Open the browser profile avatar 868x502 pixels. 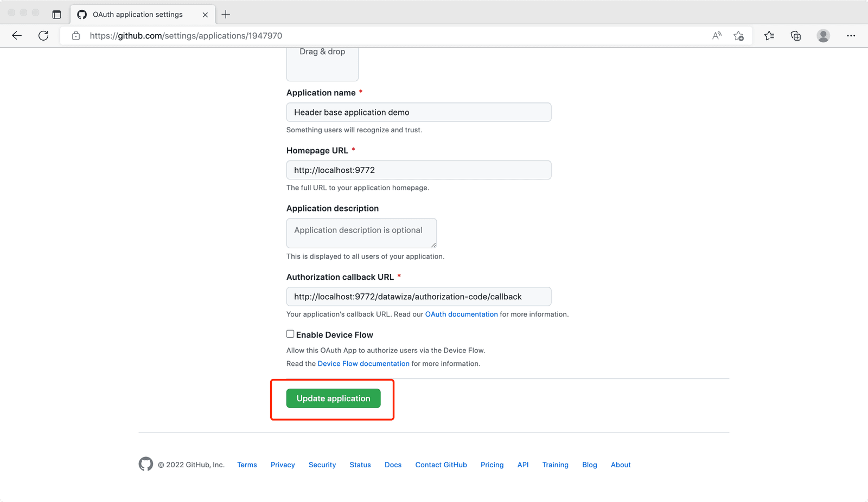coord(824,36)
